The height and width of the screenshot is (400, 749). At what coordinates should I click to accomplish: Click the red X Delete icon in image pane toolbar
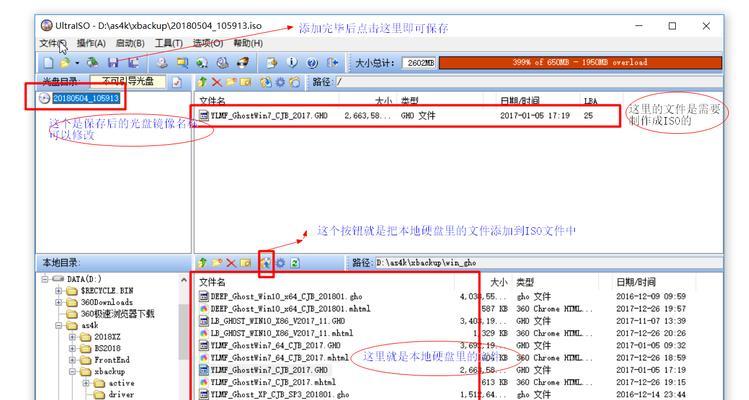(216, 82)
